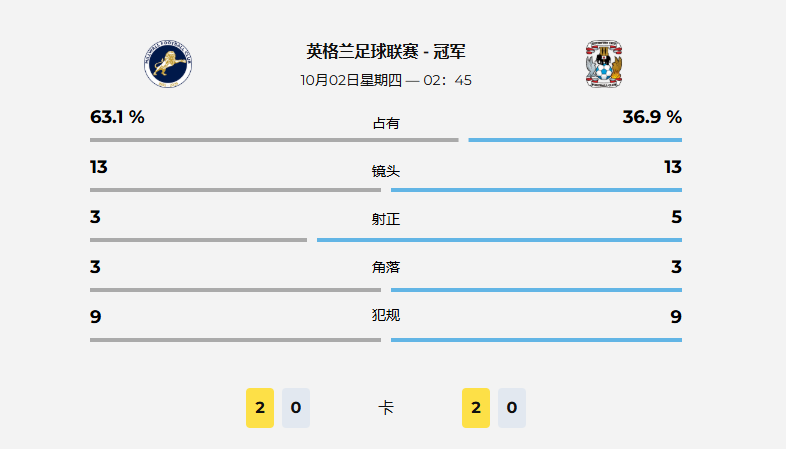Click the left team's yellow card badge
This screenshot has width=786, height=449.
(260, 408)
